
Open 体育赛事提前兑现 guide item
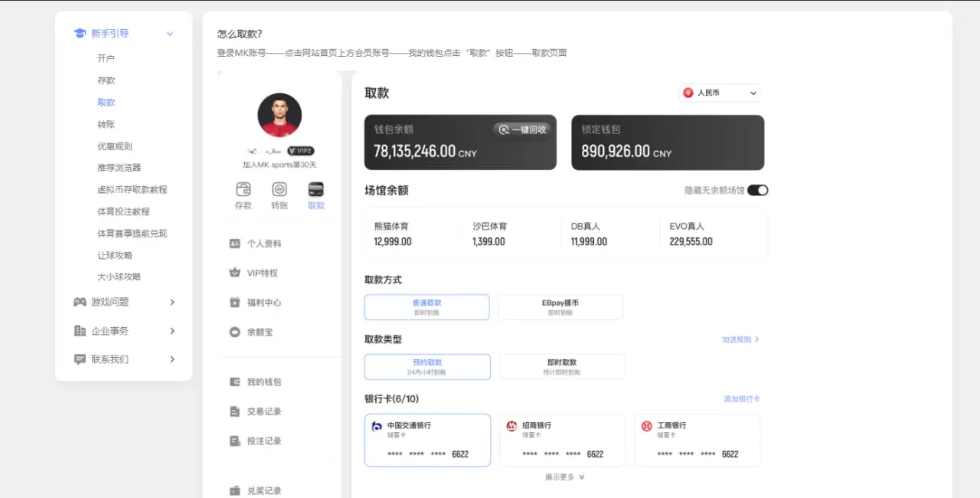(132, 234)
